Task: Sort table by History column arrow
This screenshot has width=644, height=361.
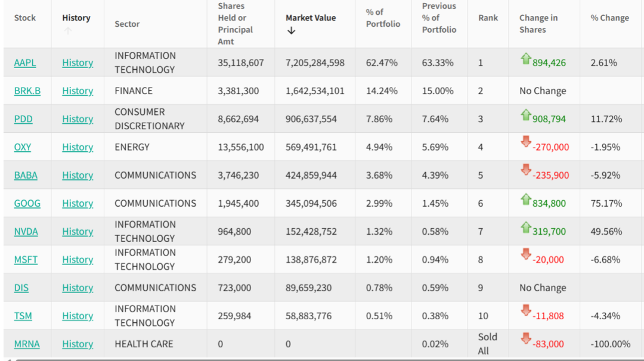Action: click(x=67, y=31)
